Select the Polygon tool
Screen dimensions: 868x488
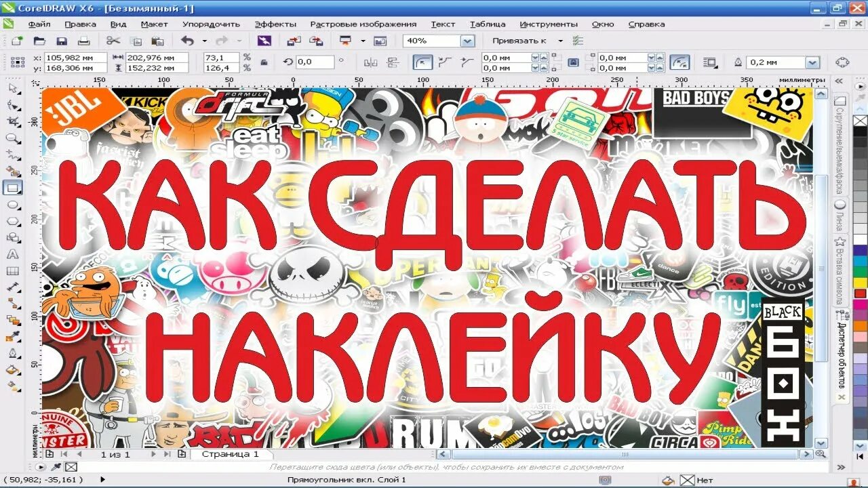(x=13, y=221)
